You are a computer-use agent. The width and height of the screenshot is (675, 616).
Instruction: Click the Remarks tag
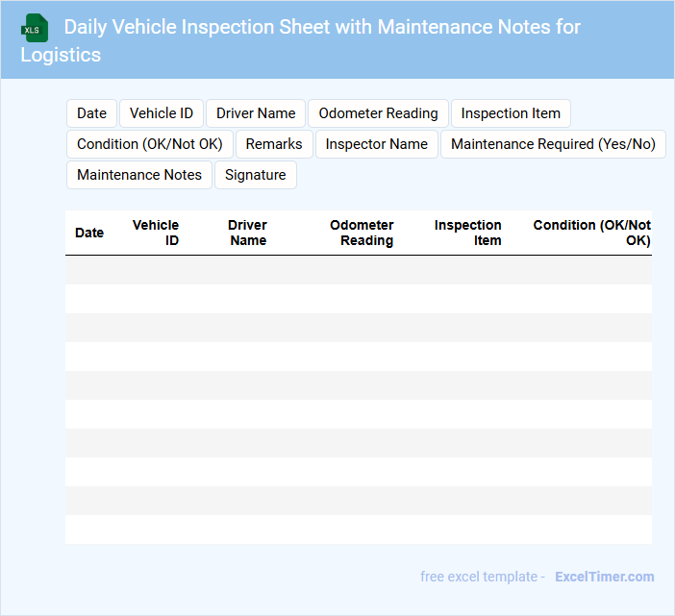point(274,144)
